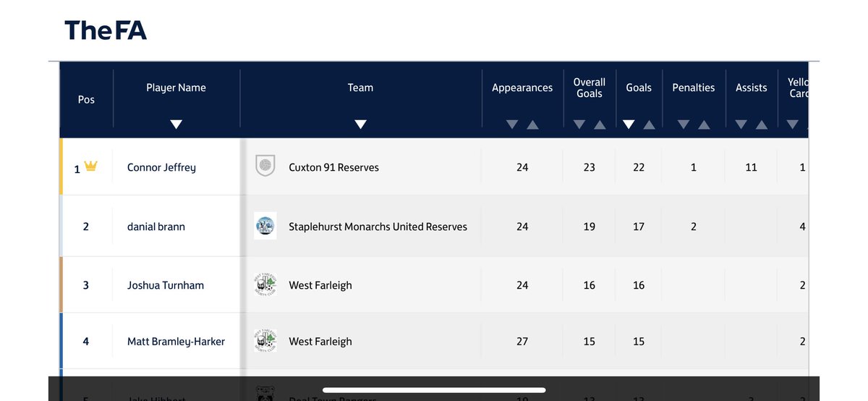Click Staplehurst Monarchs United Reserves club badge
The image size is (868, 401).
pyautogui.click(x=265, y=226)
